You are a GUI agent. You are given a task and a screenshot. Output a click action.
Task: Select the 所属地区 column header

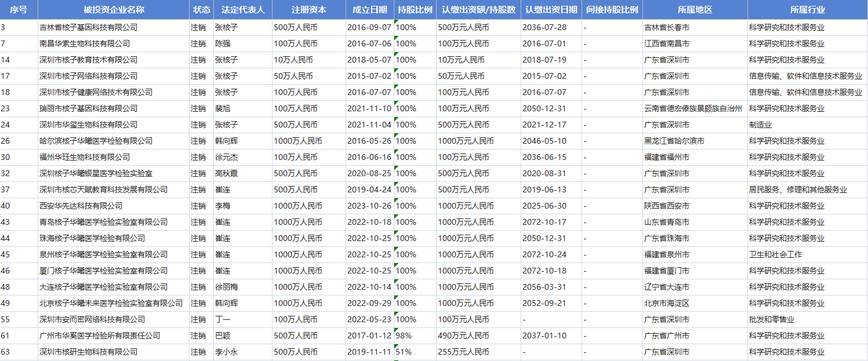pos(695,10)
